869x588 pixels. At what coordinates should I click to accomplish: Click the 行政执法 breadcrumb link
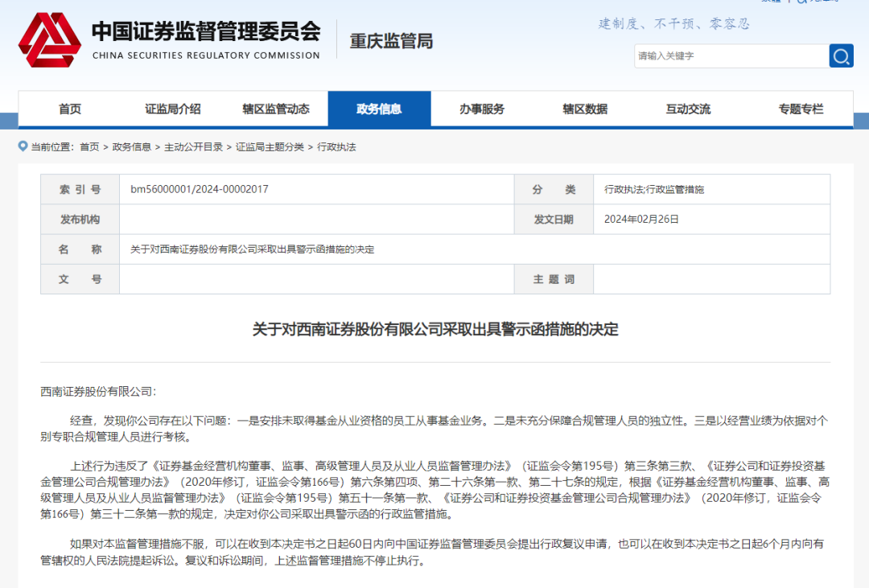[x=336, y=147]
